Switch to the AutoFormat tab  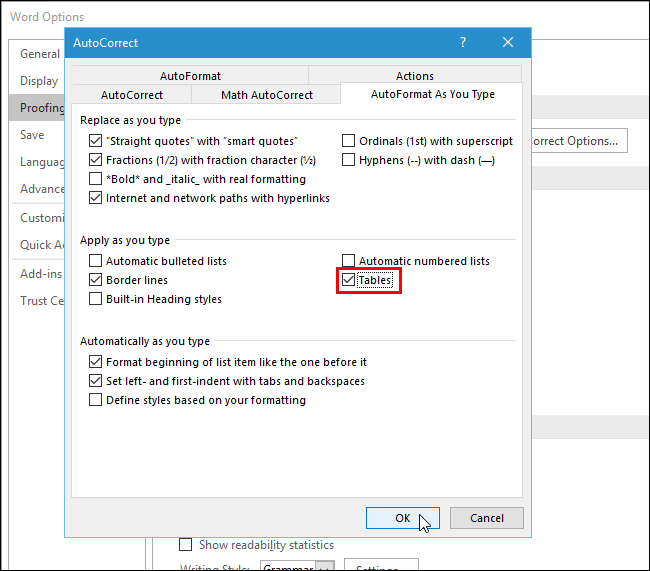190,76
